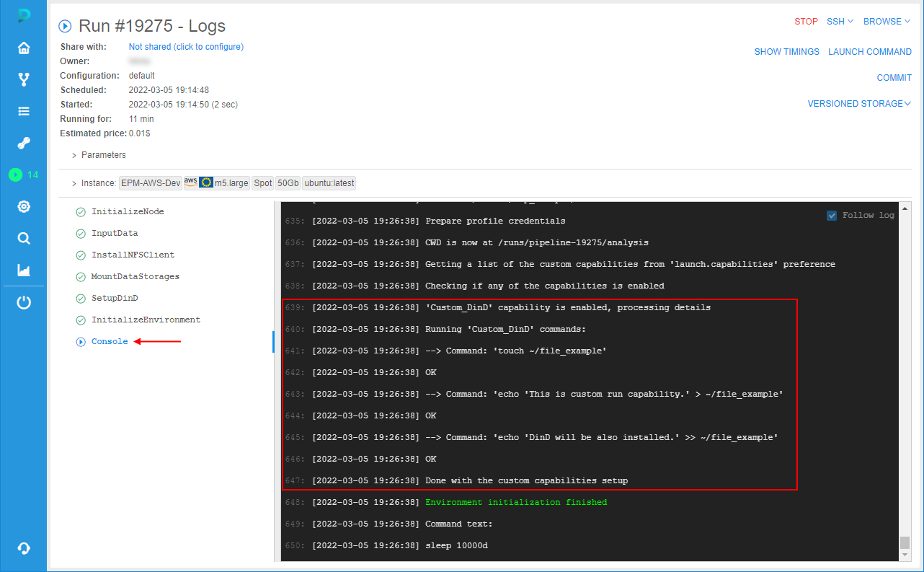This screenshot has height=572, width=924.
Task: Click the Configuration 'default' value
Action: (x=141, y=76)
